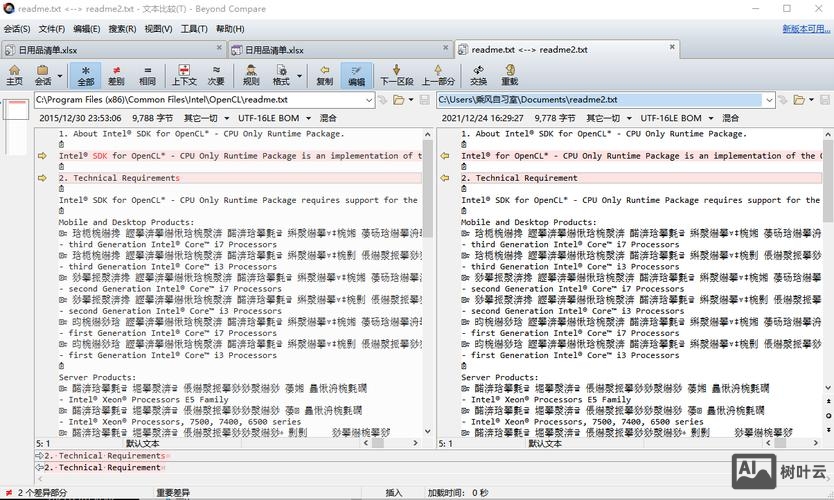Click left gutter arrow on 'Intel® SDK for OpenCL' line
Image resolution: width=834 pixels, height=500 pixels.
tap(42, 156)
